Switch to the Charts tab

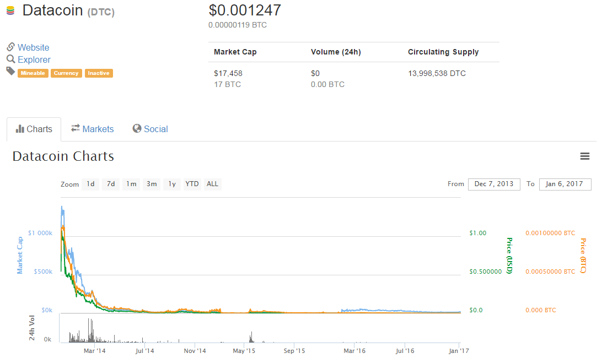point(34,129)
